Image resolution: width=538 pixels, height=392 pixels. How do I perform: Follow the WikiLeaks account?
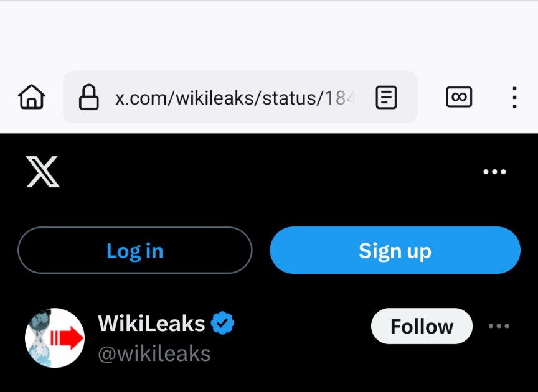(422, 326)
